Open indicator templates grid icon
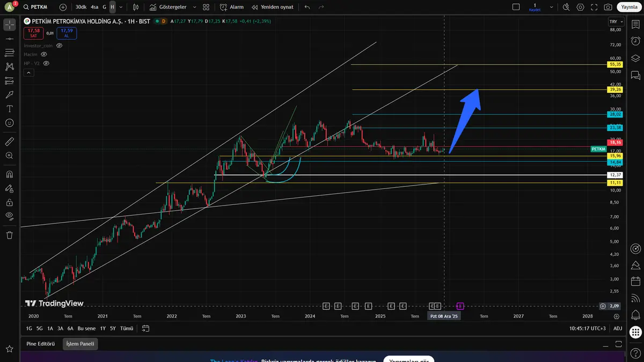 pyautogui.click(x=206, y=7)
